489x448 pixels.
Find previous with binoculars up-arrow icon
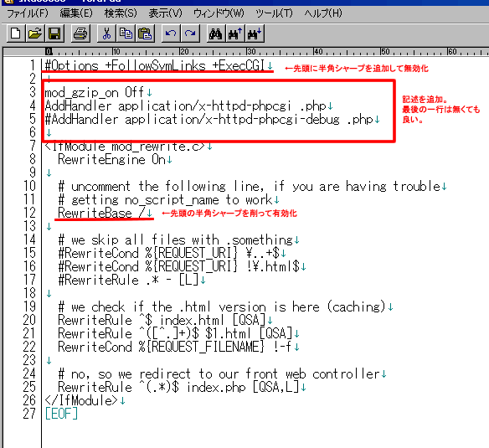pyautogui.click(x=235, y=33)
